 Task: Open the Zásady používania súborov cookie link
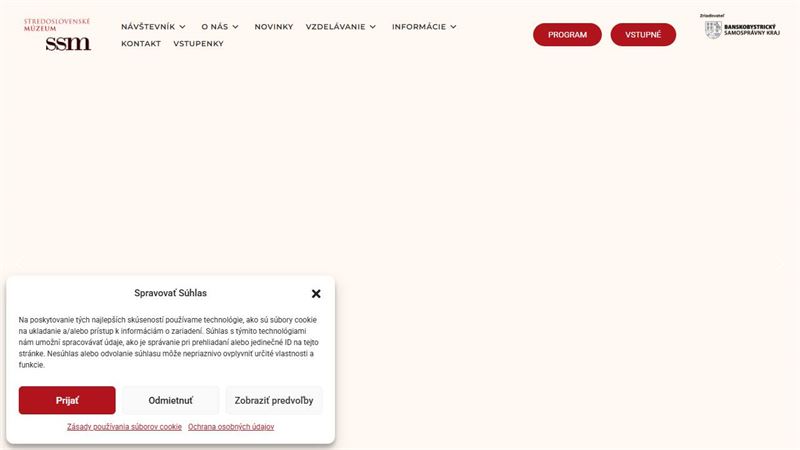pyautogui.click(x=124, y=427)
